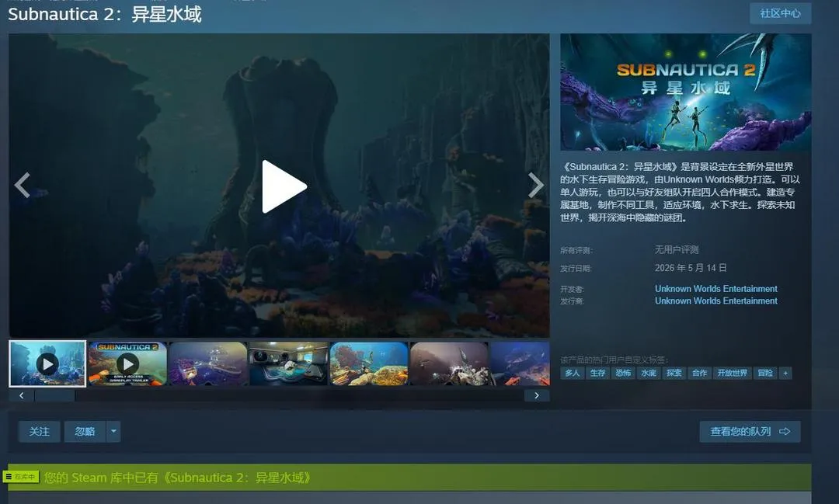Expand the dropdown arrow next to 忽略

(113, 431)
